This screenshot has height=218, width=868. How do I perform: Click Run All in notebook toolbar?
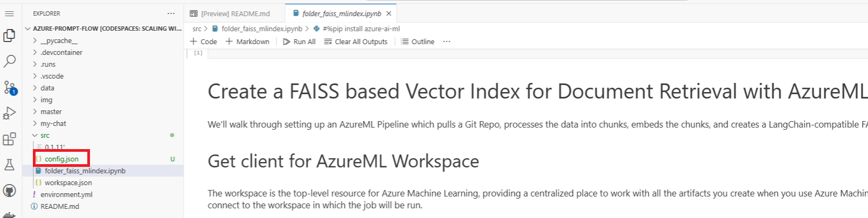[x=299, y=41]
